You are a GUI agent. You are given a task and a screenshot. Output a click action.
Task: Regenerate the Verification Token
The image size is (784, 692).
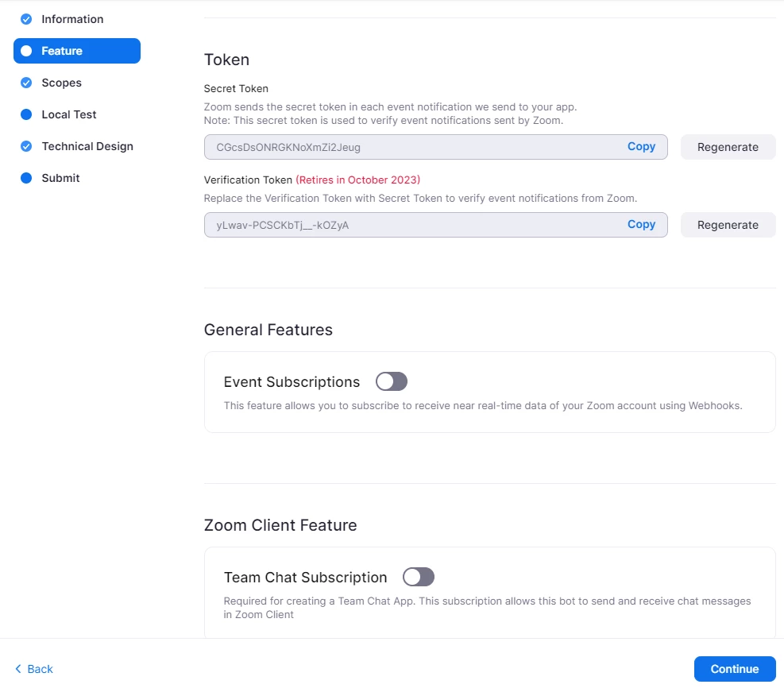728,225
